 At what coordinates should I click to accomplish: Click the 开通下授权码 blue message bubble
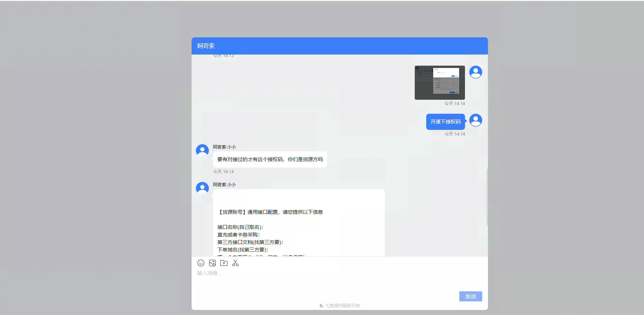[445, 122]
